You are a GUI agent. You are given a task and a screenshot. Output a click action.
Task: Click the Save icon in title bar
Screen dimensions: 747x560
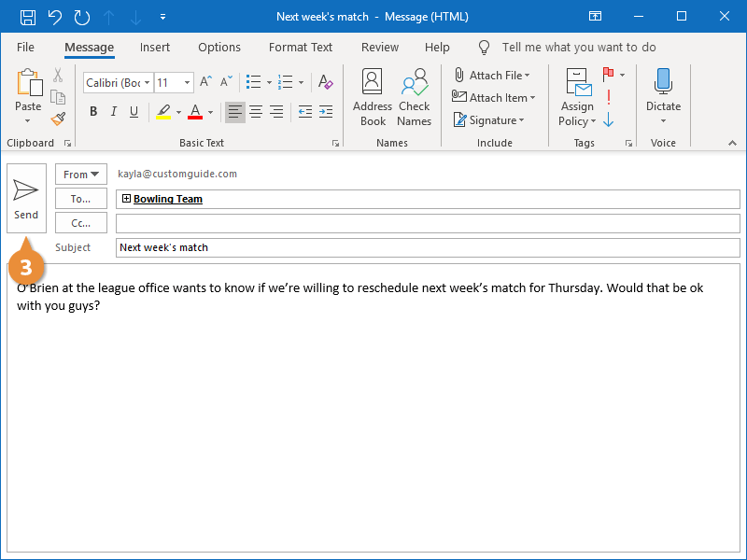[x=28, y=17]
